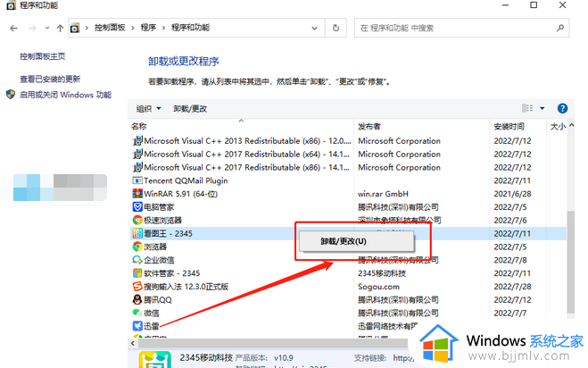Sort by the 大小 column header

pyautogui.click(x=558, y=127)
